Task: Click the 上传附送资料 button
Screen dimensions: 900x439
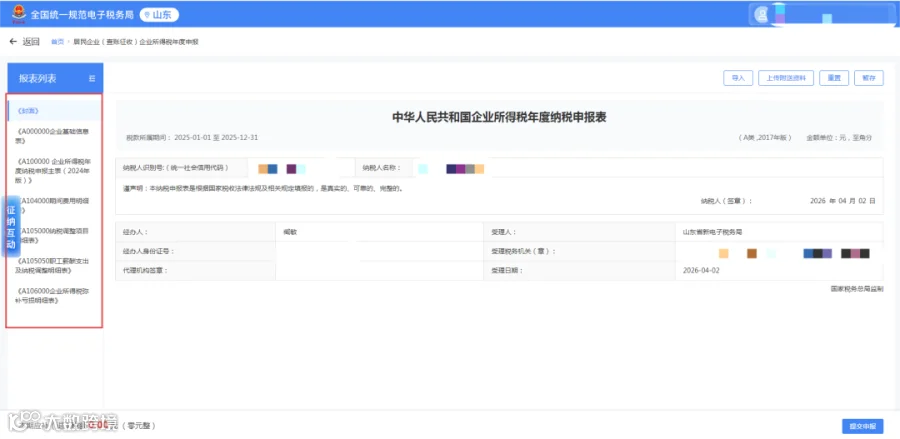Action: pos(786,79)
